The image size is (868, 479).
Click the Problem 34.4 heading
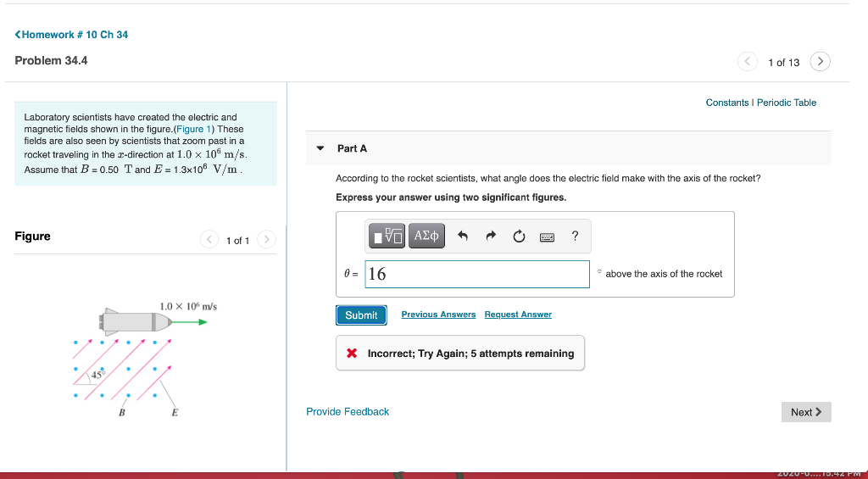51,61
